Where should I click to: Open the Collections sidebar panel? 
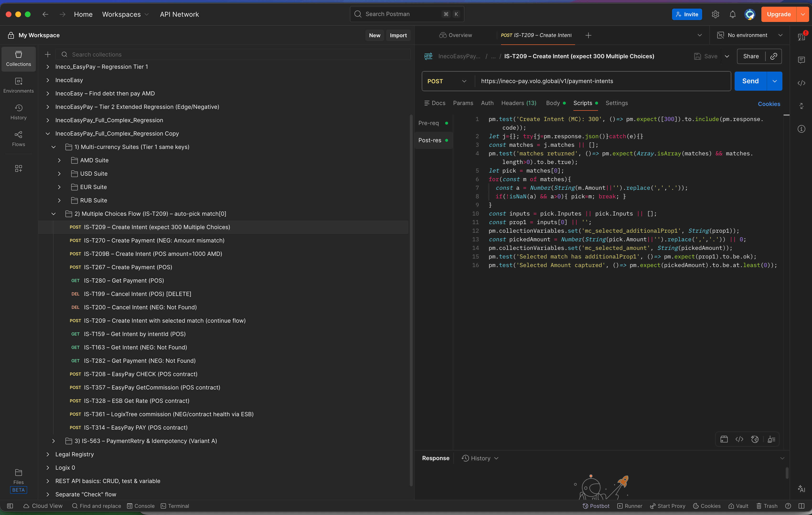pyautogui.click(x=19, y=59)
